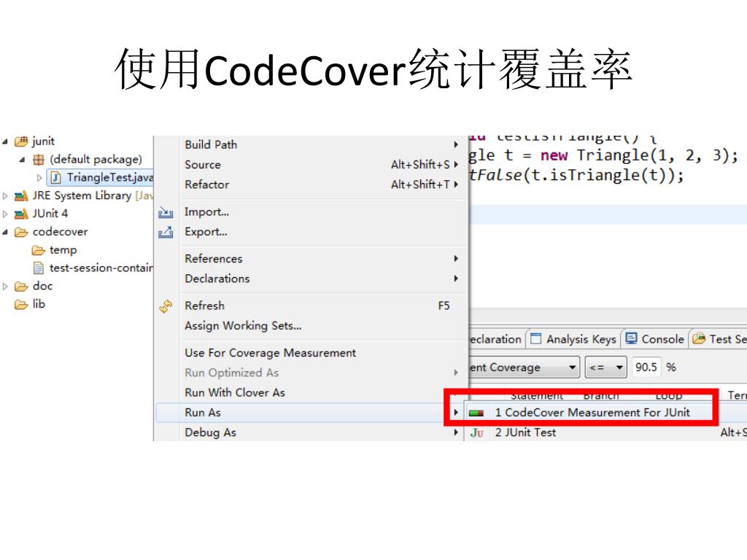Click the Statement column header
The height and width of the screenshot is (560, 747).
tap(536, 394)
